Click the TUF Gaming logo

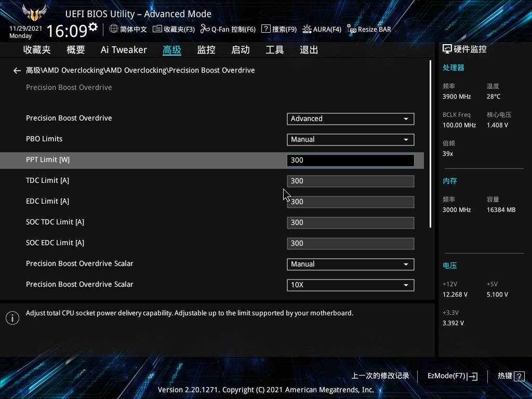coord(34,13)
